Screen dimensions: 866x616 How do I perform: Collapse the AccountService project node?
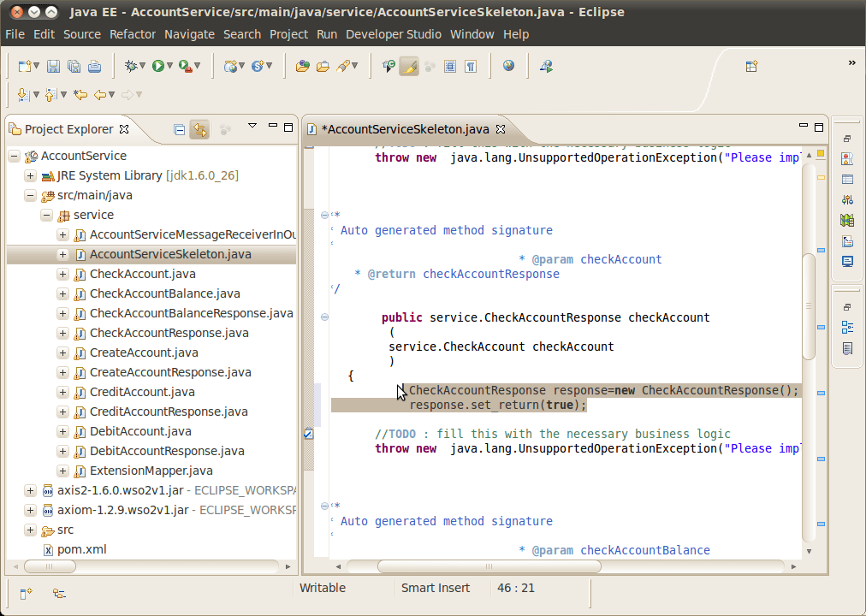pos(15,156)
